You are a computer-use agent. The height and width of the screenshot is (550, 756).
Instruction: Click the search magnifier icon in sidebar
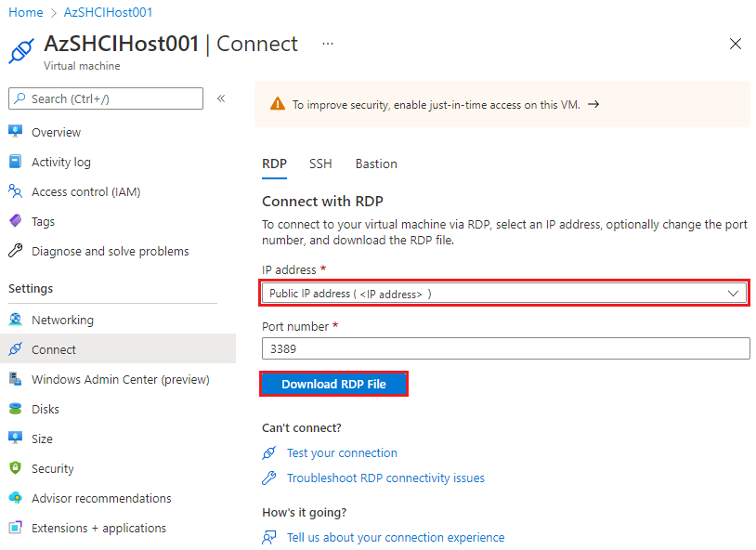click(x=20, y=98)
